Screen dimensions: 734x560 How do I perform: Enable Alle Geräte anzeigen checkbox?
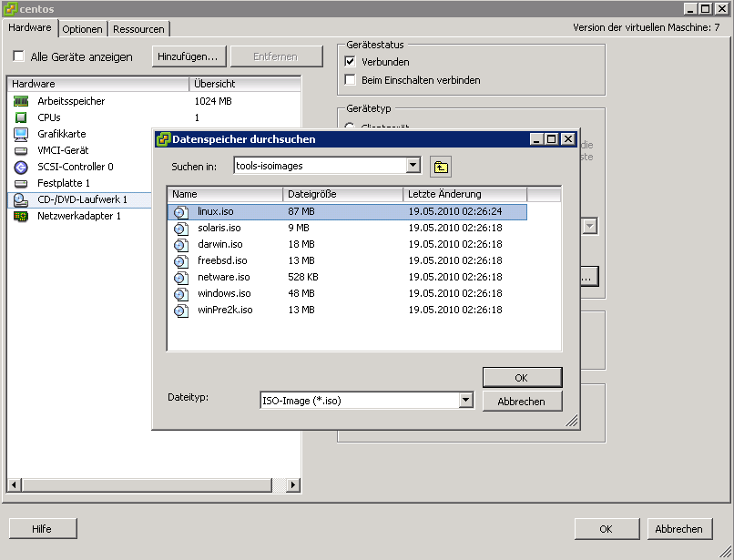[18, 57]
